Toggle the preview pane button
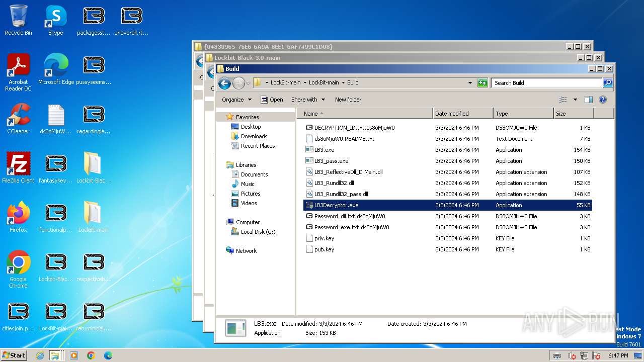This screenshot has width=644, height=362. (589, 100)
